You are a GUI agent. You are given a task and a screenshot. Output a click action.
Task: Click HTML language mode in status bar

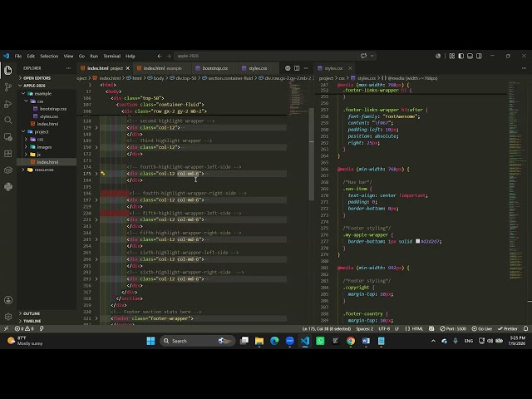tap(417, 328)
